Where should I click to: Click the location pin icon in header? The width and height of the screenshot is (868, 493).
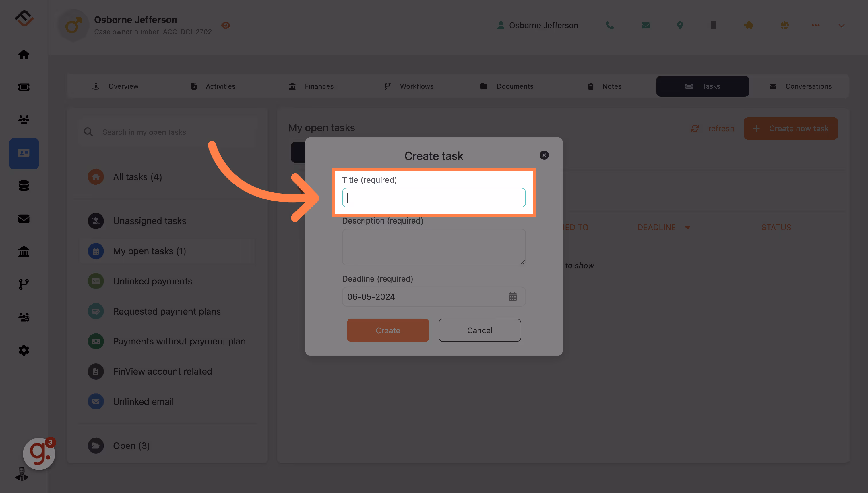[x=680, y=25]
